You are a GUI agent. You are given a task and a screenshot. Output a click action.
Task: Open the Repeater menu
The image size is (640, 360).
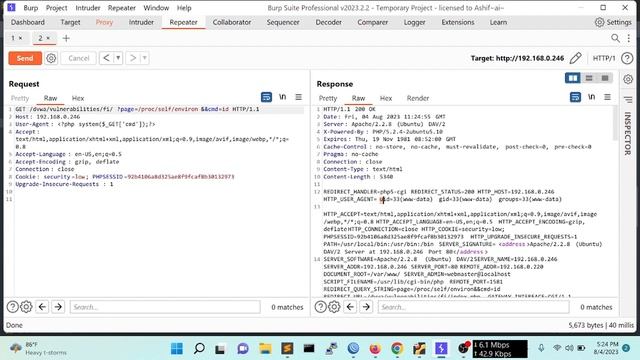[122, 8]
